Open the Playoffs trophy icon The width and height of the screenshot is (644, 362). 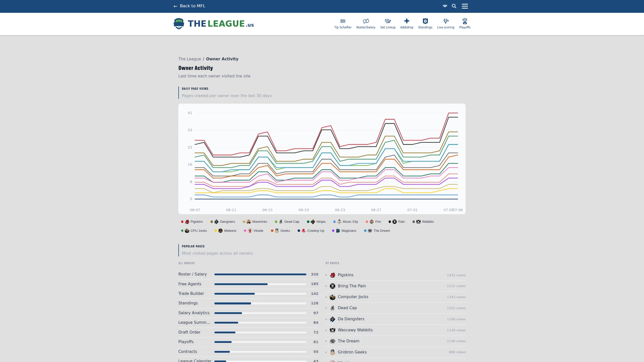465,24
